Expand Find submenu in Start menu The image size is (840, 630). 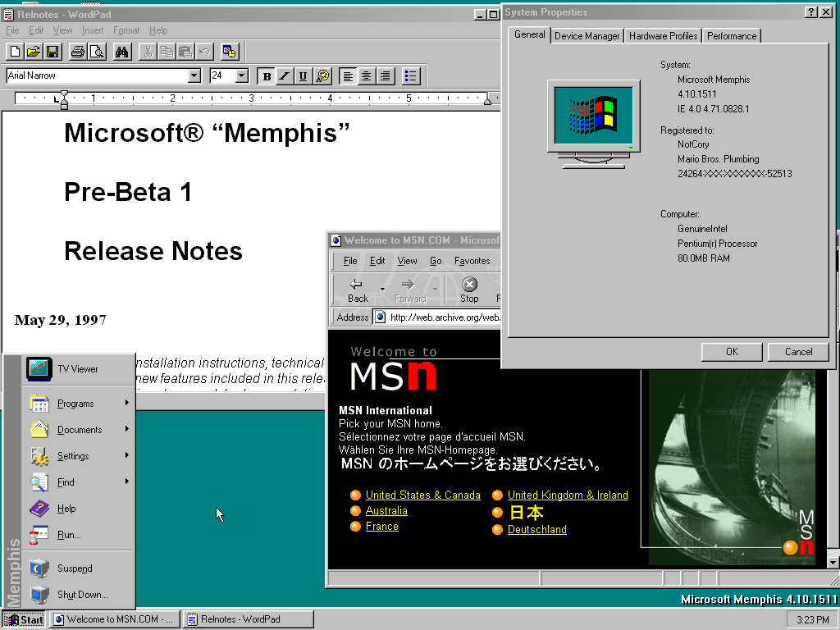pyautogui.click(x=78, y=482)
